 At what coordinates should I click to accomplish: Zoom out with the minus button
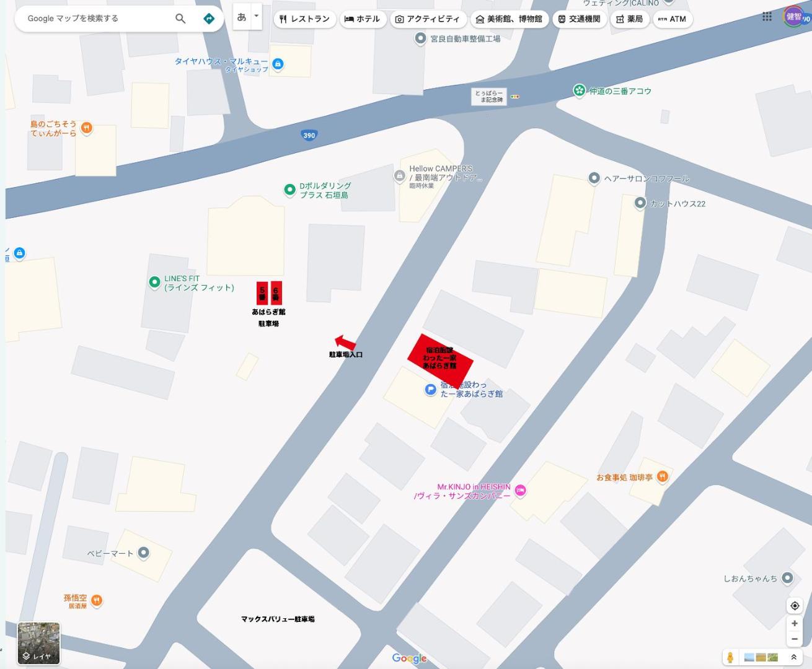click(795, 639)
